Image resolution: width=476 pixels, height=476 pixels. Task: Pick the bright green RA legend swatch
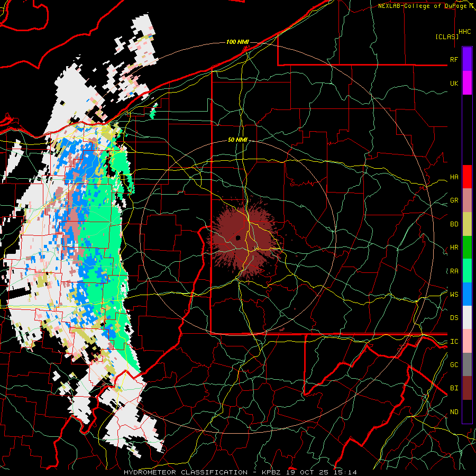click(x=467, y=271)
